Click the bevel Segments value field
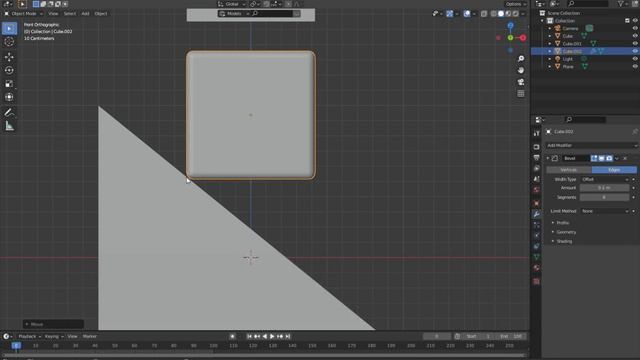Image resolution: width=640 pixels, height=360 pixels. pos(604,198)
